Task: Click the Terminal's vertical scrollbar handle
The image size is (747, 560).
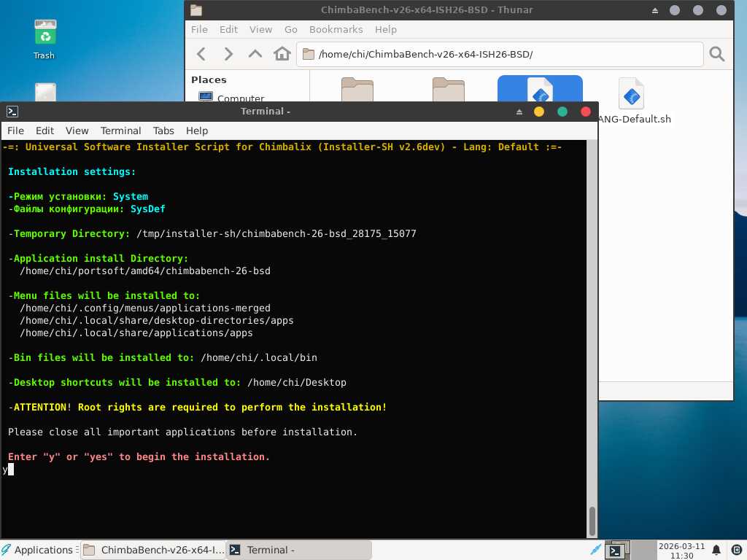Action: pos(592,521)
